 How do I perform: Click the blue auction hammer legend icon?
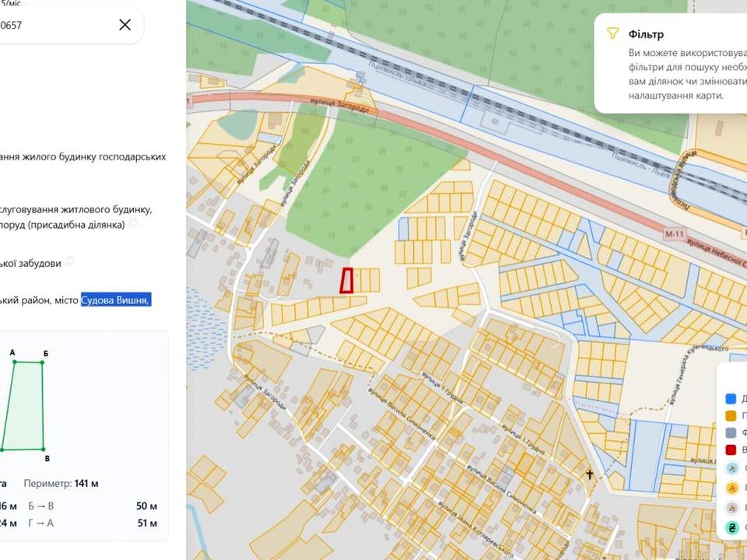pyautogui.click(x=731, y=468)
